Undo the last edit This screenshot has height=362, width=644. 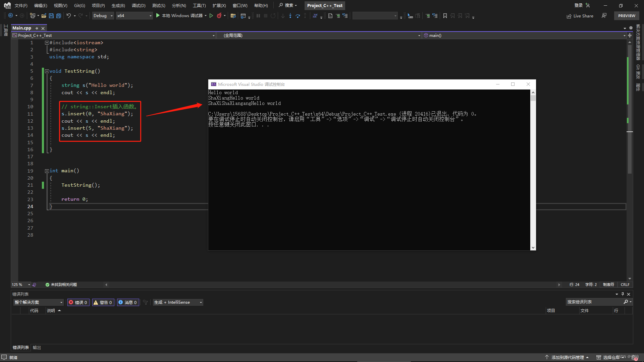click(x=69, y=16)
